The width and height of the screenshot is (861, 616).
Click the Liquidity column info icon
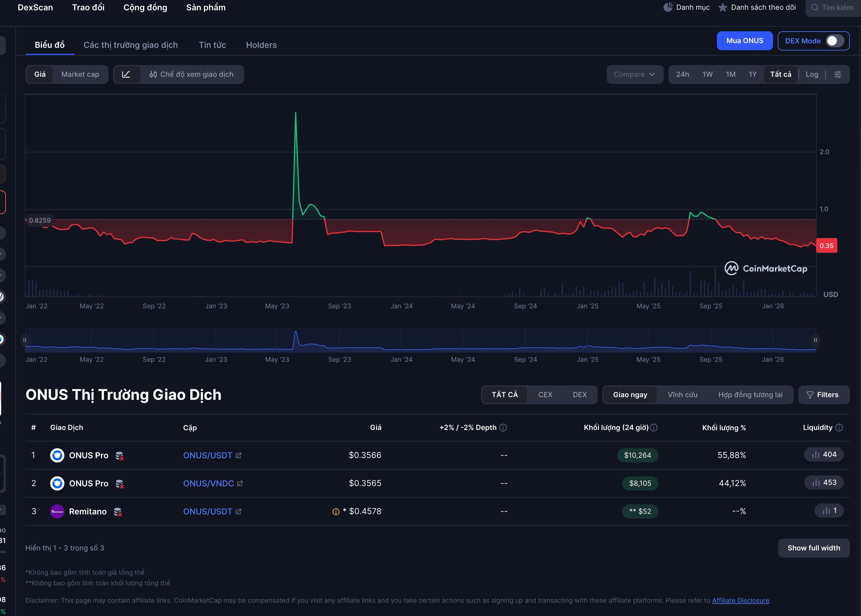pyautogui.click(x=839, y=428)
